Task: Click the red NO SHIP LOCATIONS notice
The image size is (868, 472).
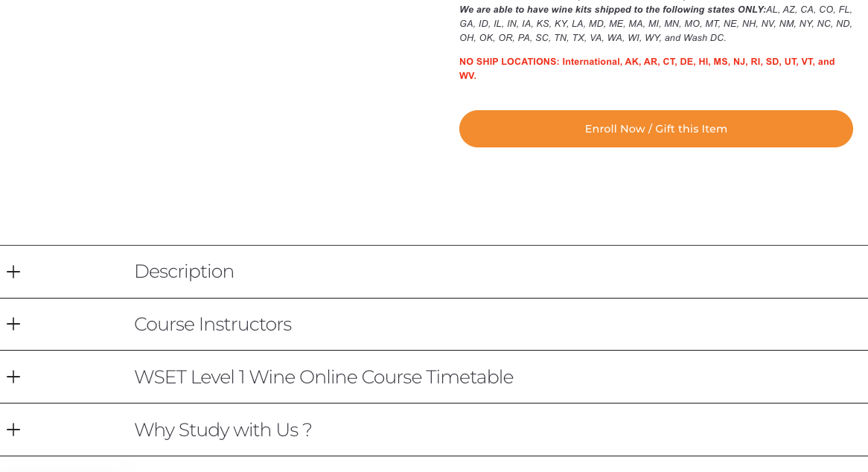Action: point(647,68)
